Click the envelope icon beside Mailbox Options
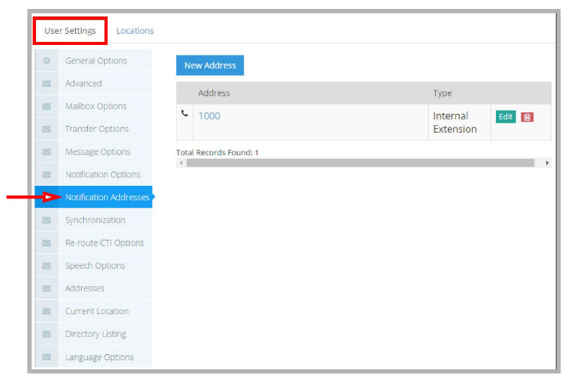The image size is (588, 388). 46,106
